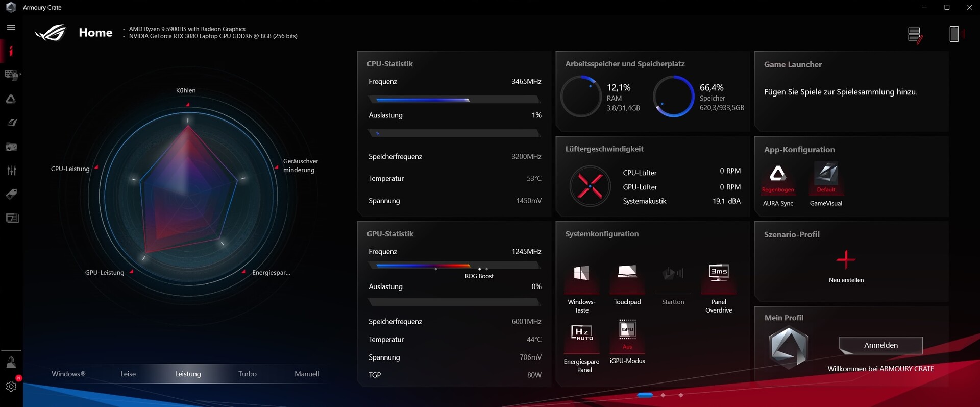Screen dimensions: 980x407
Task: Click the RAM usage text 12,1%
Action: (619, 87)
